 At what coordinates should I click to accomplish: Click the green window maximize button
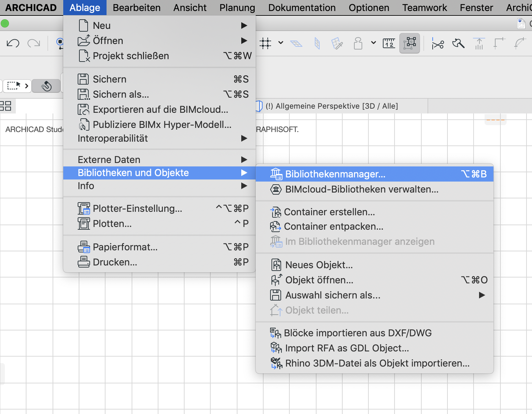5,23
